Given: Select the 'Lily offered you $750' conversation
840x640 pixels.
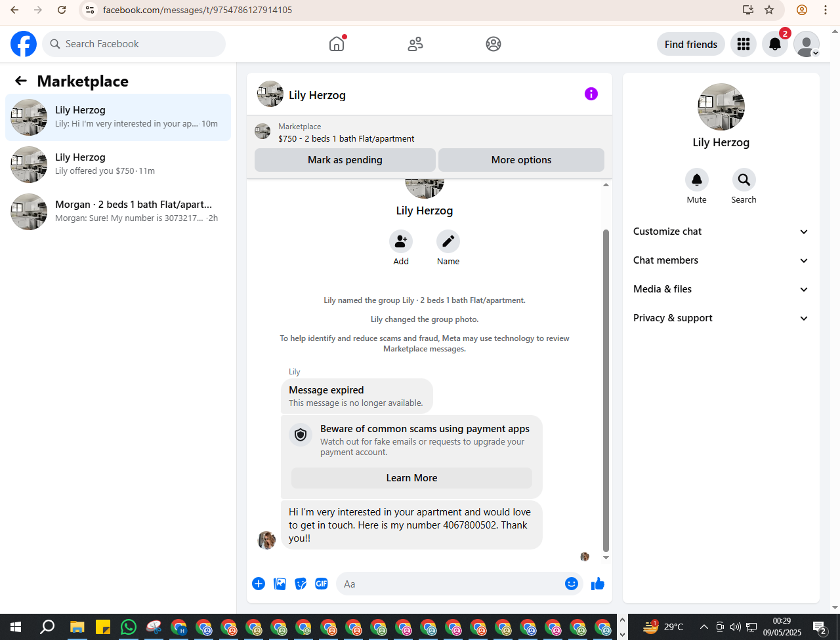Looking at the screenshot, I should tap(118, 165).
